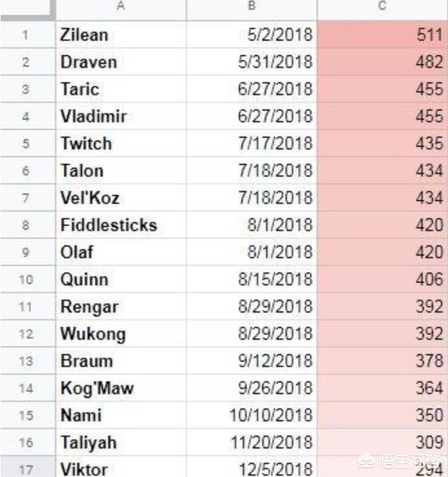This screenshot has width=448, height=477.
Task: Select the date cell 5/2/2018
Action: point(252,35)
